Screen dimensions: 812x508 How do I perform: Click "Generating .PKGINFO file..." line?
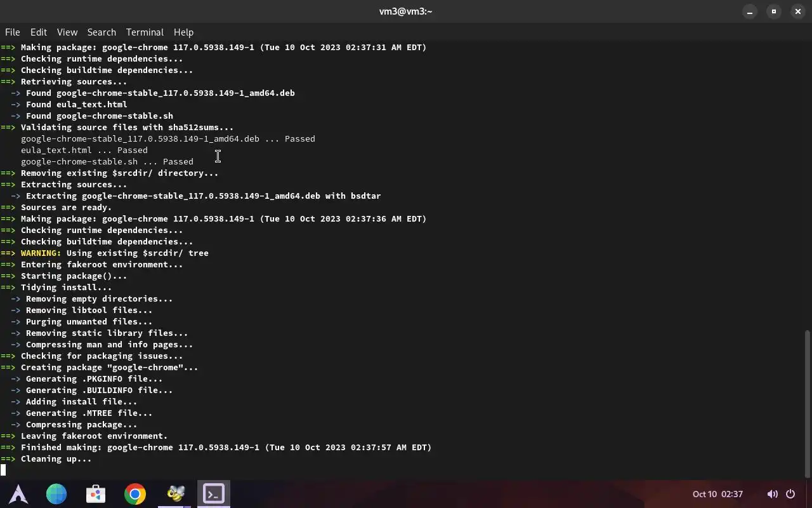(x=94, y=378)
